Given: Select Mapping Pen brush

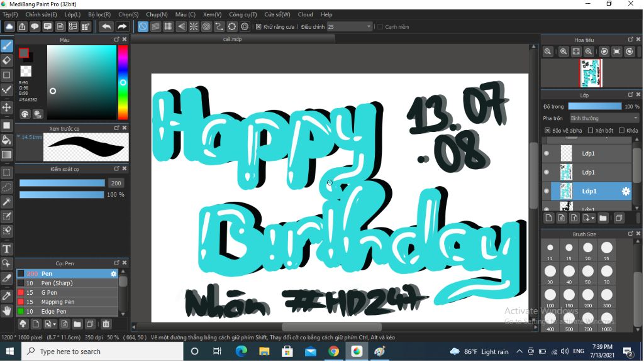Looking at the screenshot, I should click(67, 302).
